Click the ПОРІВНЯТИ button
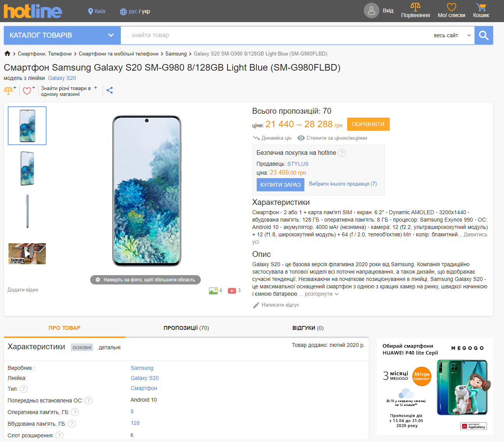This screenshot has width=504, height=442. (x=368, y=124)
